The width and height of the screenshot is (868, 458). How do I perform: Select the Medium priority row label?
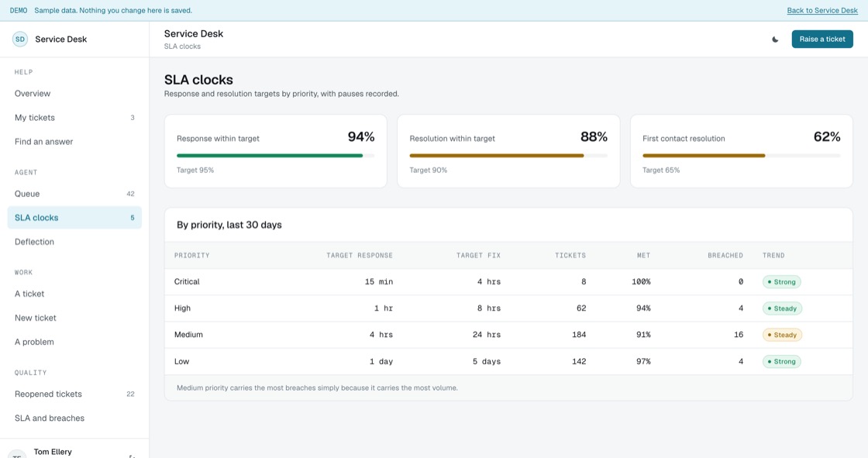(189, 335)
